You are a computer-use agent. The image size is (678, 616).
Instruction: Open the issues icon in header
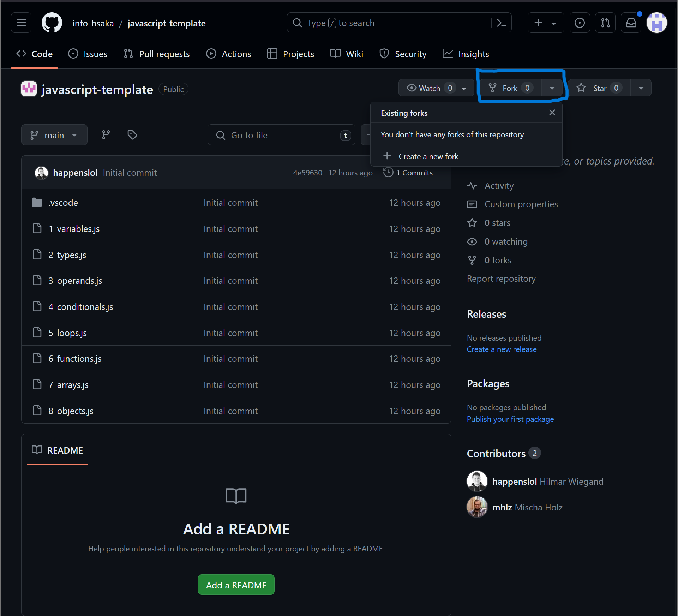pos(580,23)
